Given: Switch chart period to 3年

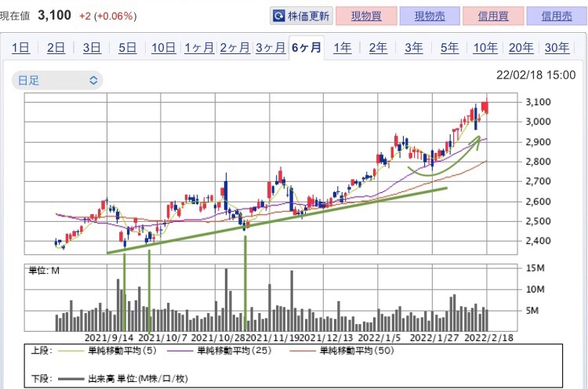Looking at the screenshot, I should (x=414, y=48).
